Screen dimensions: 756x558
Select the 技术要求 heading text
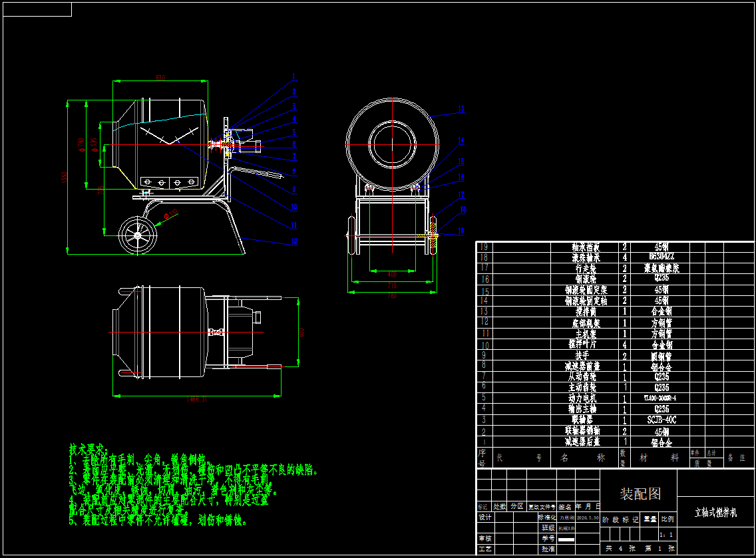(89, 449)
